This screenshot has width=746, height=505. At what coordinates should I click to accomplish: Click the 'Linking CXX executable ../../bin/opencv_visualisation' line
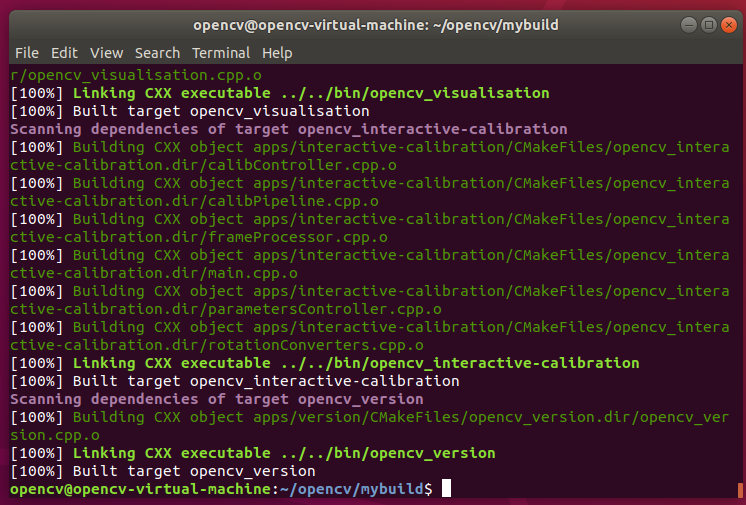[x=280, y=93]
